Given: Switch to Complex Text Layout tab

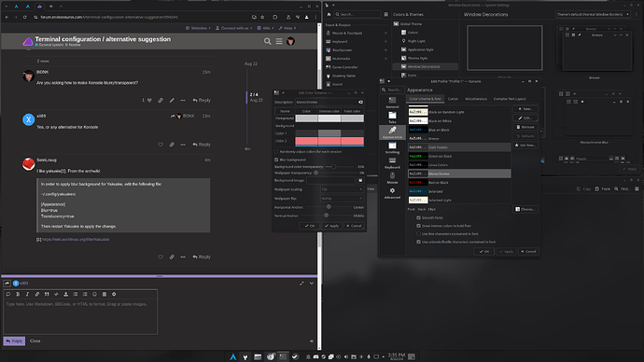Looking at the screenshot, I should [510, 99].
